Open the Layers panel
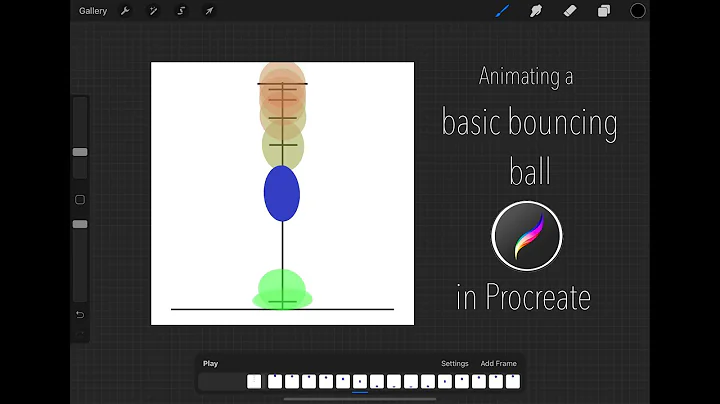The width and height of the screenshot is (720, 404). [604, 11]
